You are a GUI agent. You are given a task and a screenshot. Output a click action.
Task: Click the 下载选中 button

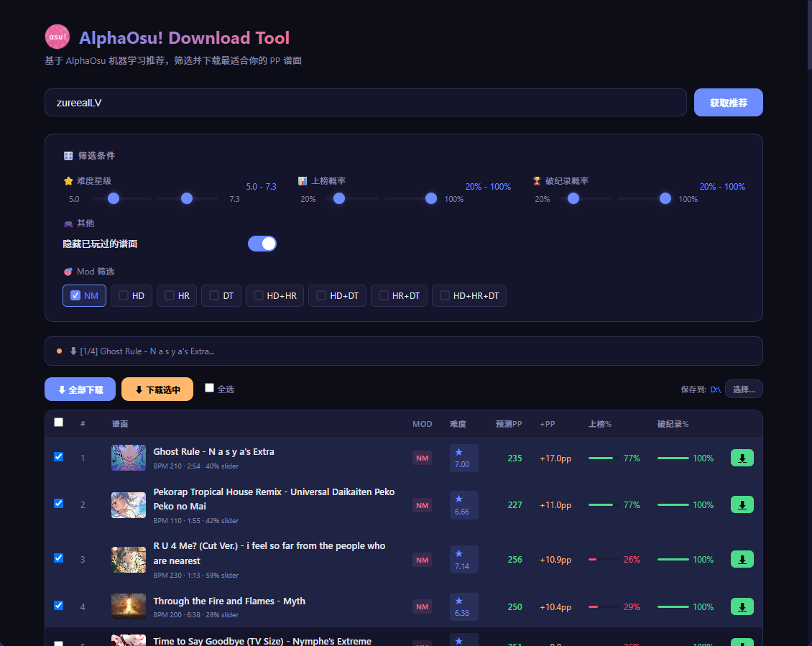157,389
